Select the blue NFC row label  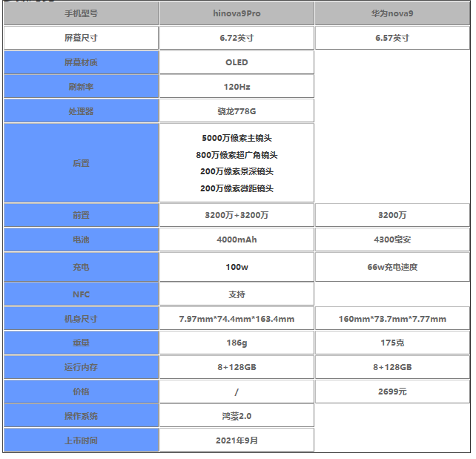81,294
